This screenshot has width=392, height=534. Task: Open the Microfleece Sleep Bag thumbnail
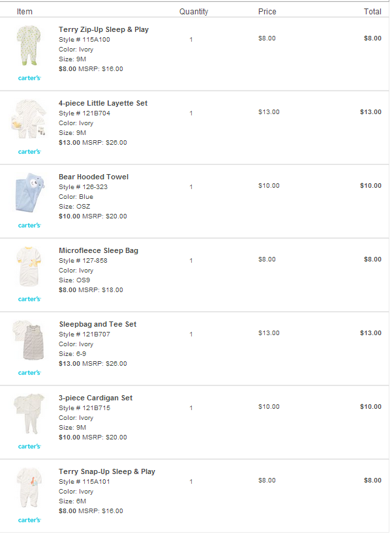coord(29,266)
